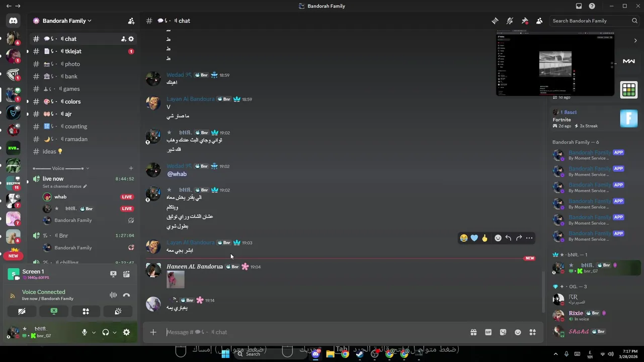Expand chevron arrow right of stream preview
Viewport: 644px width, 362px height.
coord(635,40)
